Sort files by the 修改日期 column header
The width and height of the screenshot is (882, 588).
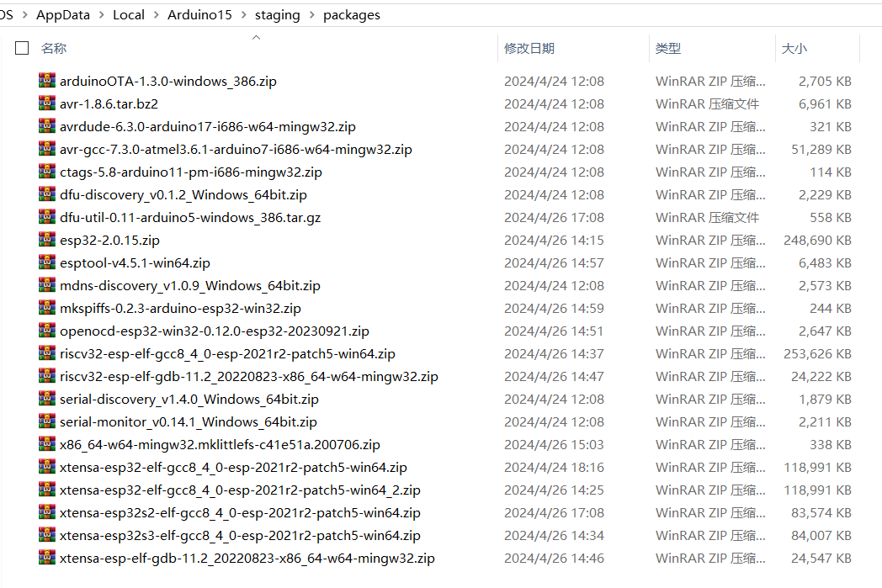point(529,48)
